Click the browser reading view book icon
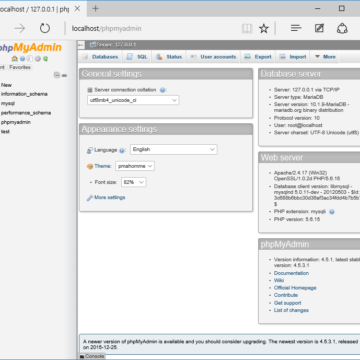 (x=247, y=29)
